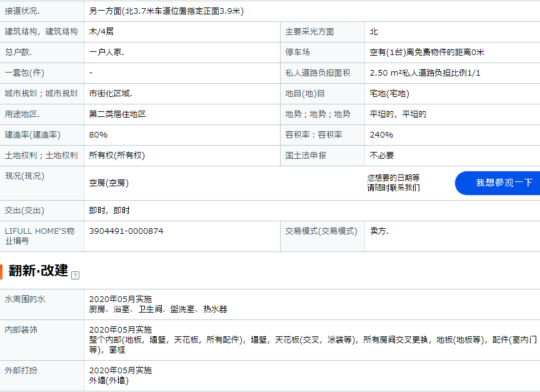Select the 容积率 value 240%
This screenshot has height=392, width=540.
pos(381,135)
